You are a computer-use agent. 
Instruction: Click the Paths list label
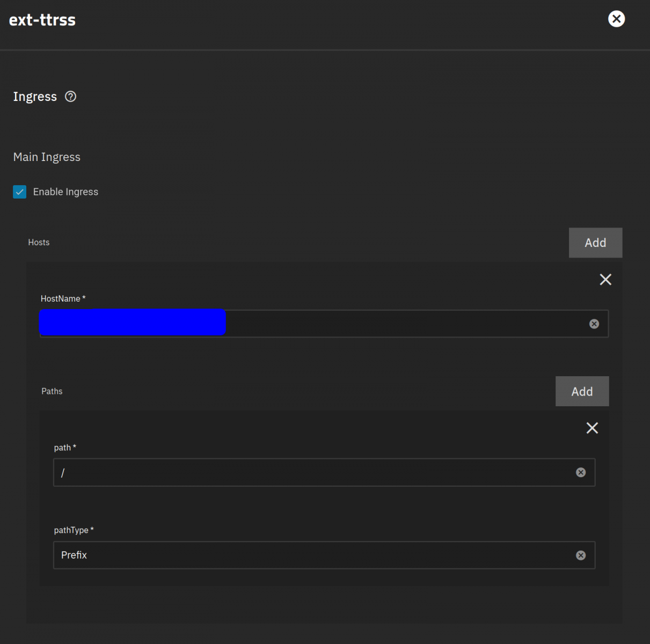click(x=52, y=391)
